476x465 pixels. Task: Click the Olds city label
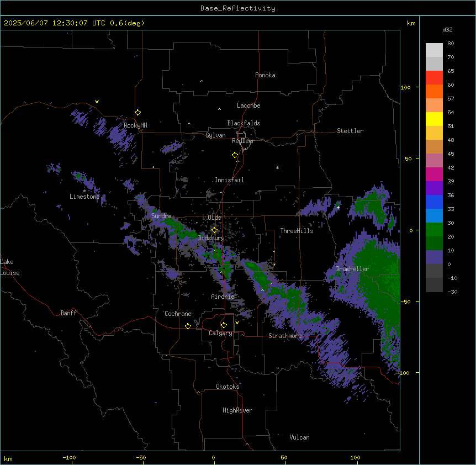214,218
